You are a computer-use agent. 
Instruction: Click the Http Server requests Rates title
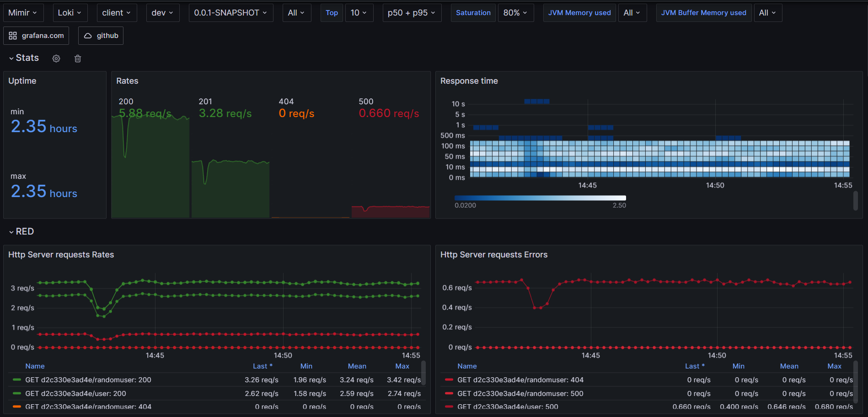[x=61, y=255]
